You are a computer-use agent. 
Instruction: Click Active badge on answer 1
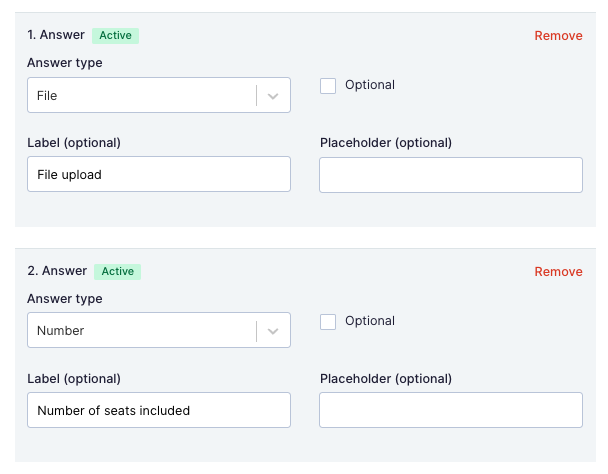click(115, 36)
